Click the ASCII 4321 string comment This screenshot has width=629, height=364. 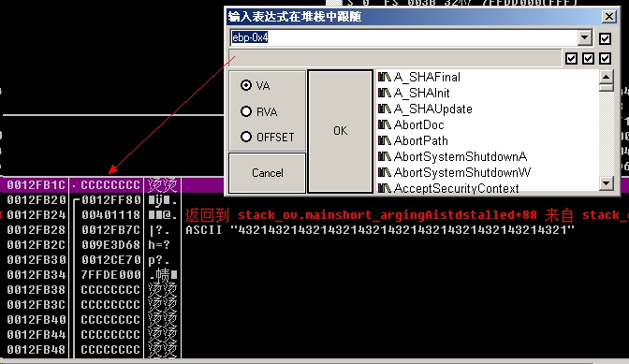pos(380,230)
